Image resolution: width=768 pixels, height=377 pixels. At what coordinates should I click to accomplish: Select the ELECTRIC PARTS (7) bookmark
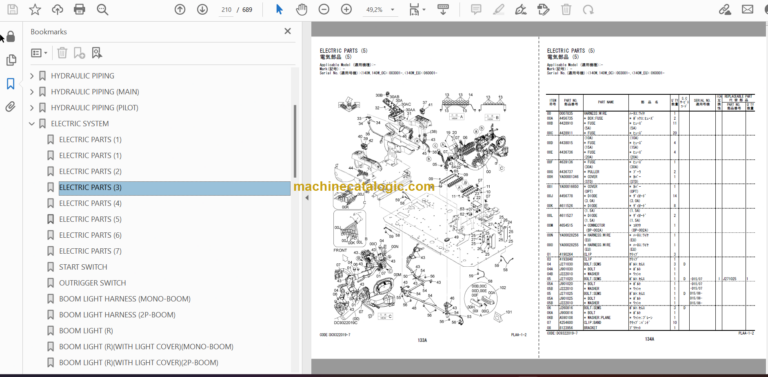90,251
